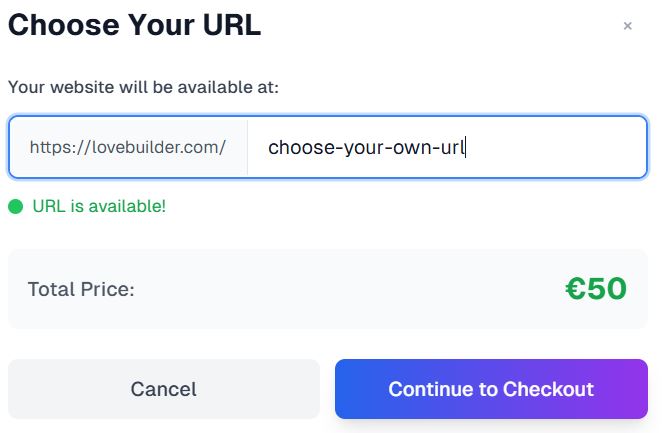This screenshot has width=663, height=433.
Task: Click the "Choose Your URL" heading
Action: 134,26
